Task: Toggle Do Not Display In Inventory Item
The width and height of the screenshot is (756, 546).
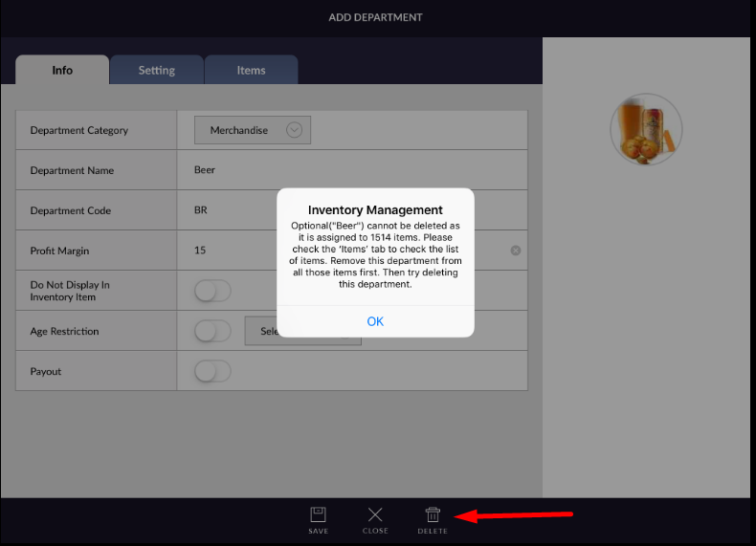Action: click(212, 291)
